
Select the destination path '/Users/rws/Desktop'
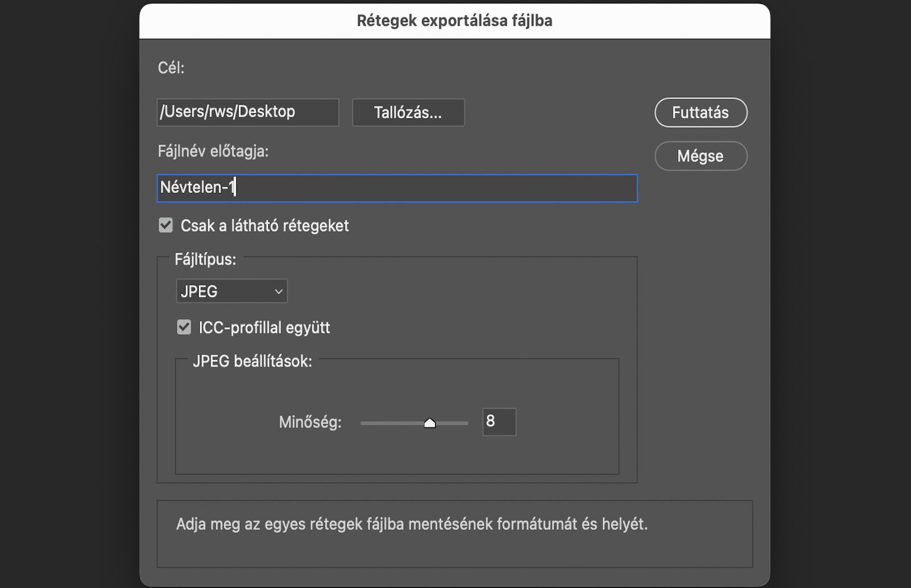pos(247,112)
